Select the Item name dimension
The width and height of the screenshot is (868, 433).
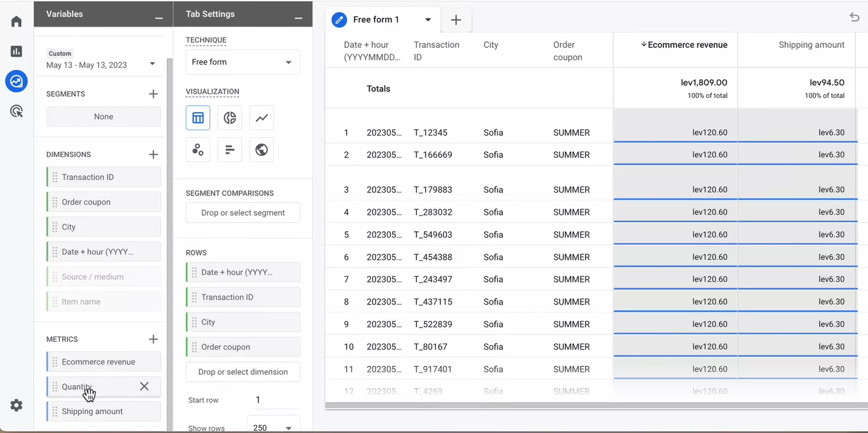[103, 301]
